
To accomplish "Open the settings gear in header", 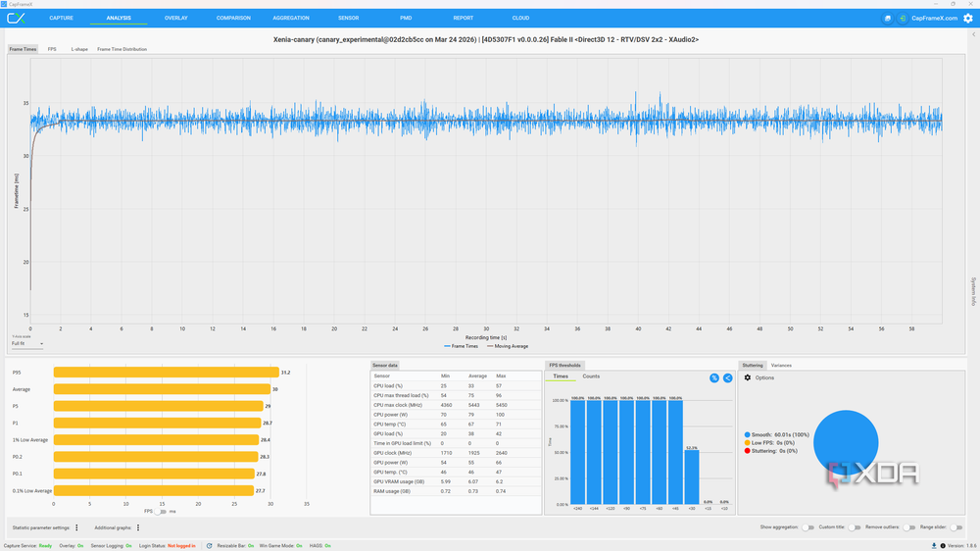I will pyautogui.click(x=968, y=18).
